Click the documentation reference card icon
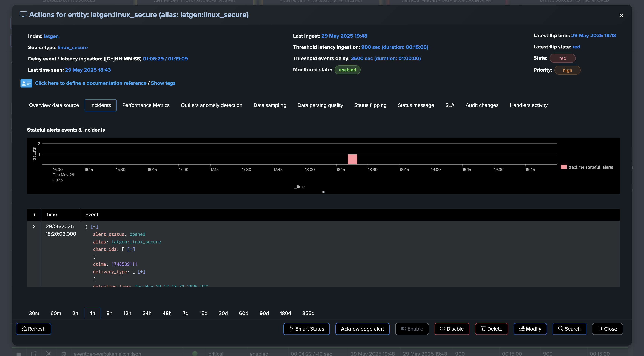 click(26, 83)
